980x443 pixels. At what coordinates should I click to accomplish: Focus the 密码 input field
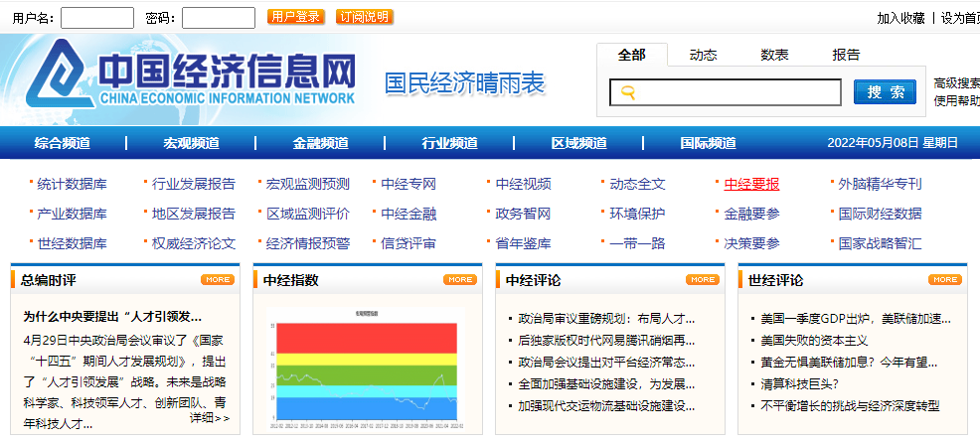pos(218,18)
